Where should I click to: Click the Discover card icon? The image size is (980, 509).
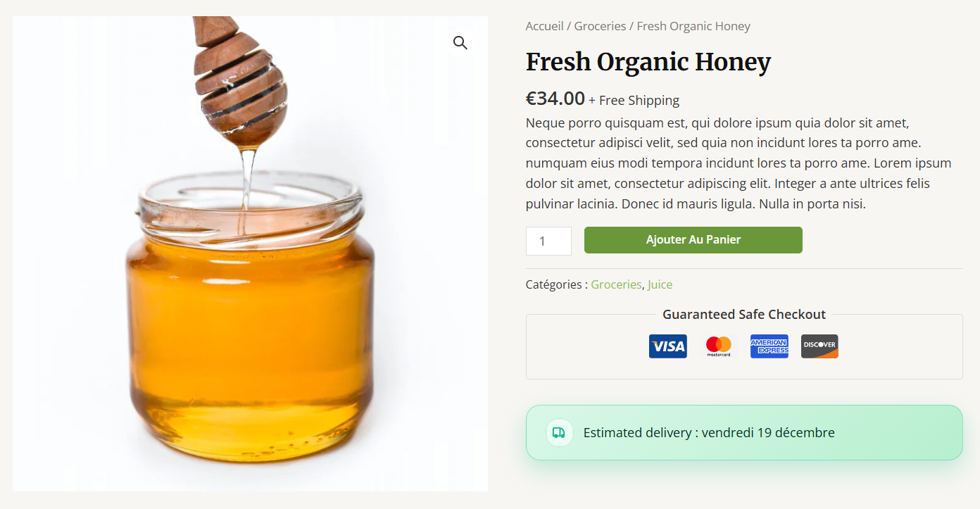pyautogui.click(x=819, y=346)
